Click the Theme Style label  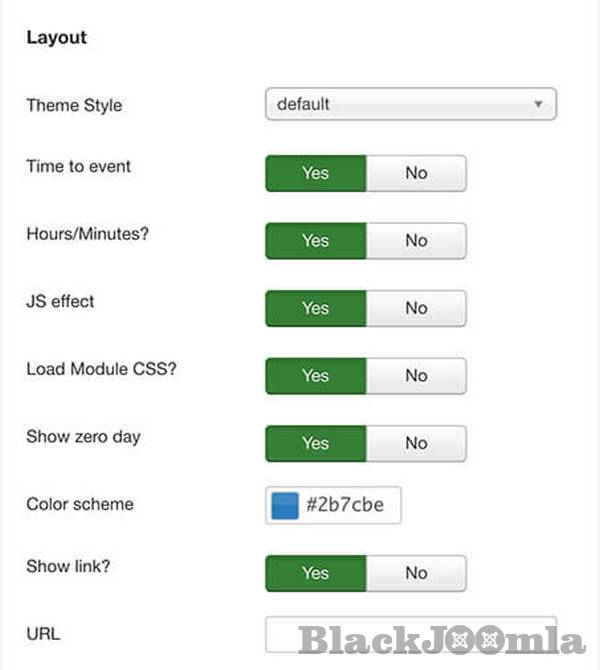74,105
